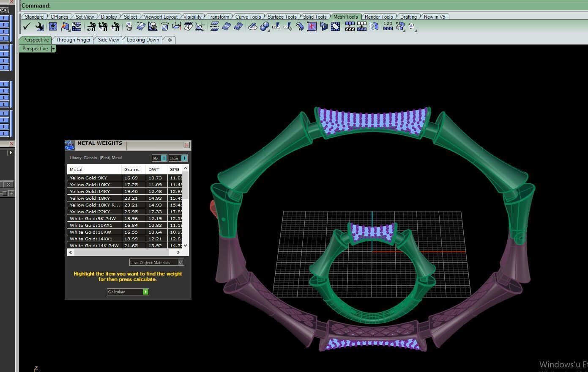Add a new viewport tab with plus

point(170,40)
